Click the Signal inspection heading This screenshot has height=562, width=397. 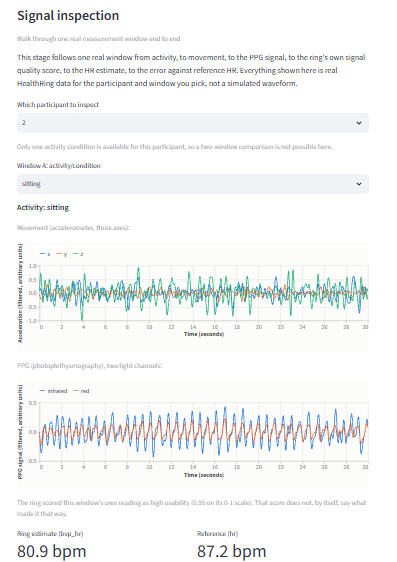pos(68,16)
